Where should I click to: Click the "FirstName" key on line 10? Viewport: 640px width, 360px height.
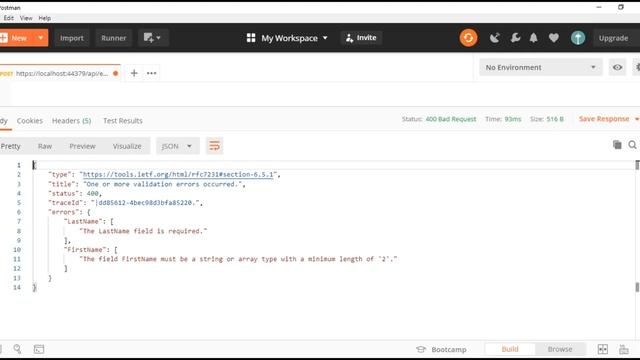(85, 250)
